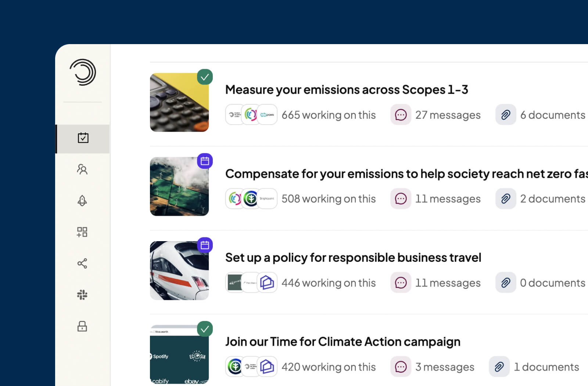Toggle the purple calendar badge on Compensate task
Viewport: 588px width, 386px height.
point(205,161)
